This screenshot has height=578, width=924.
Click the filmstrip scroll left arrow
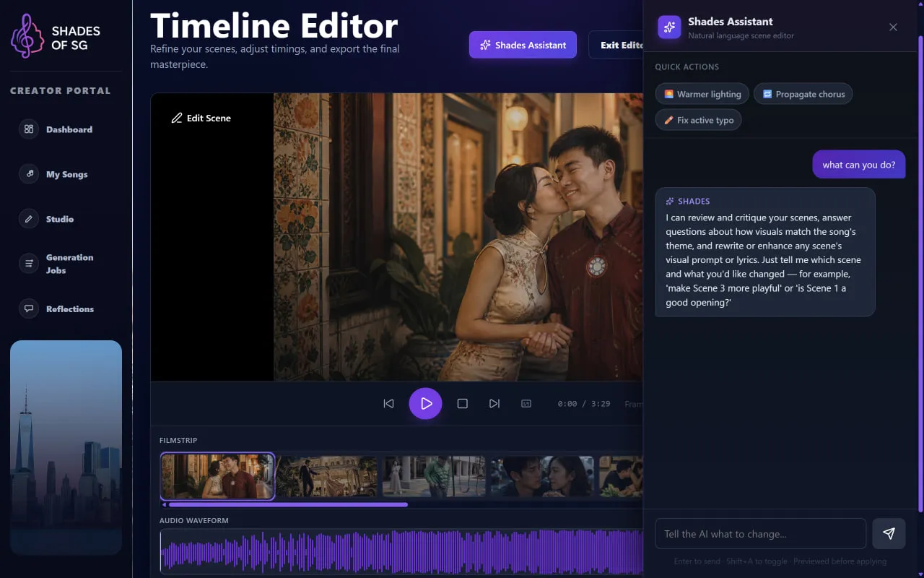pos(164,505)
